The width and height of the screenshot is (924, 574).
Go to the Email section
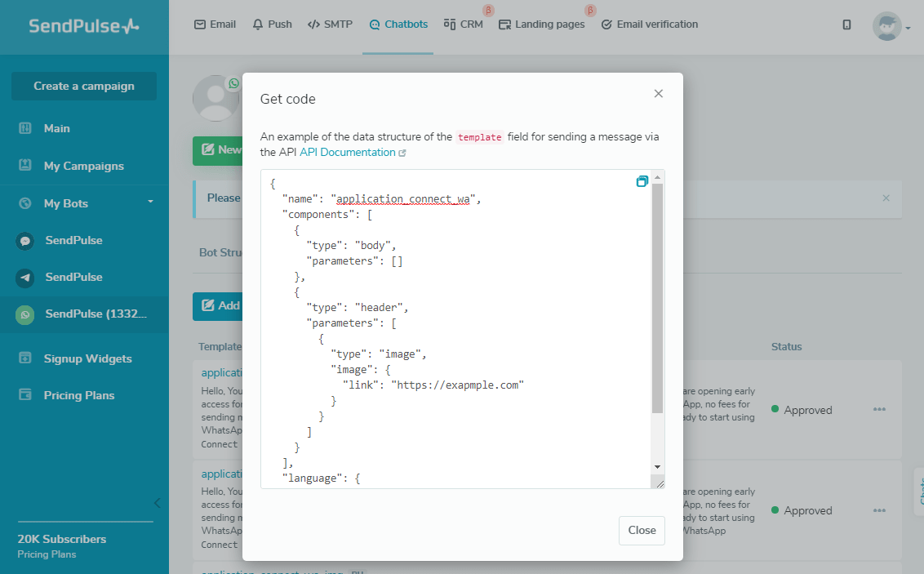pyautogui.click(x=215, y=24)
